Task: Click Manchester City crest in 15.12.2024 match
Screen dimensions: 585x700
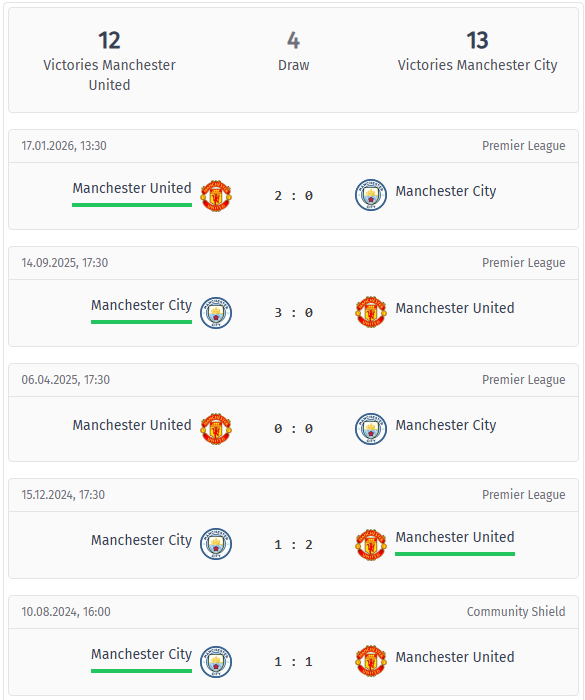Action: coord(216,544)
